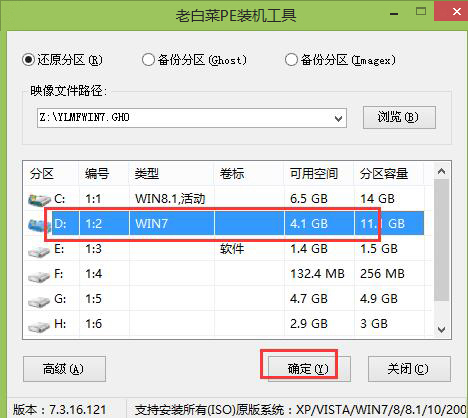Click the C: drive icon

39,200
